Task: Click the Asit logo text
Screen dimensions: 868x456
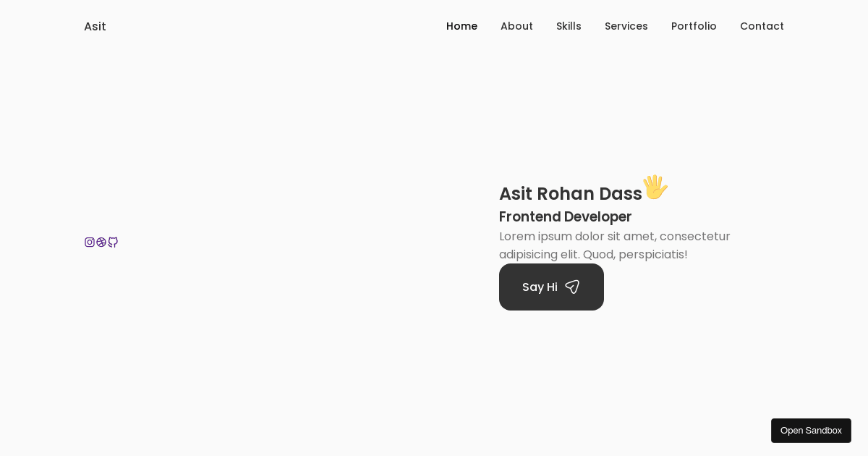Action: (95, 27)
